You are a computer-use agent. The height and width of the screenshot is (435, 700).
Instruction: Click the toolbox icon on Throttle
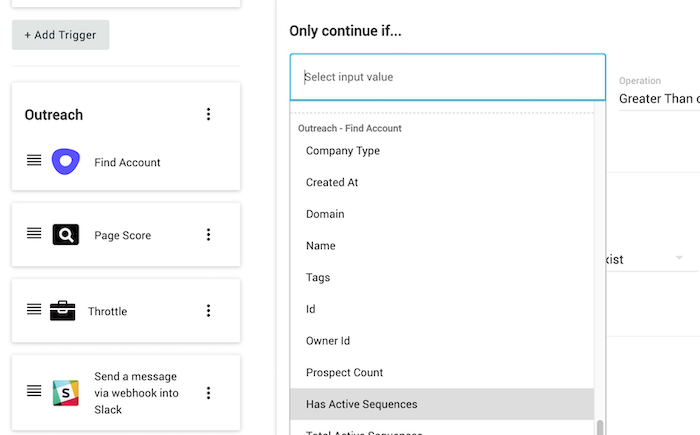coord(62,310)
